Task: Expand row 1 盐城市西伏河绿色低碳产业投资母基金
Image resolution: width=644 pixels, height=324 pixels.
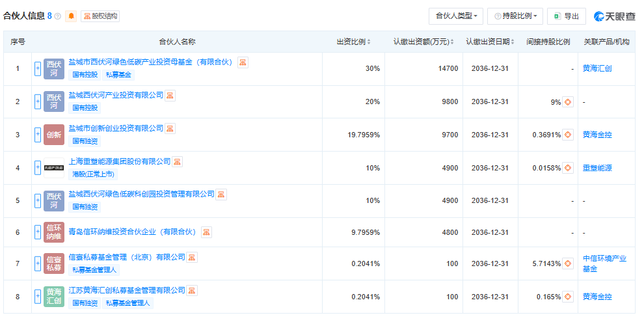Action: (37, 68)
